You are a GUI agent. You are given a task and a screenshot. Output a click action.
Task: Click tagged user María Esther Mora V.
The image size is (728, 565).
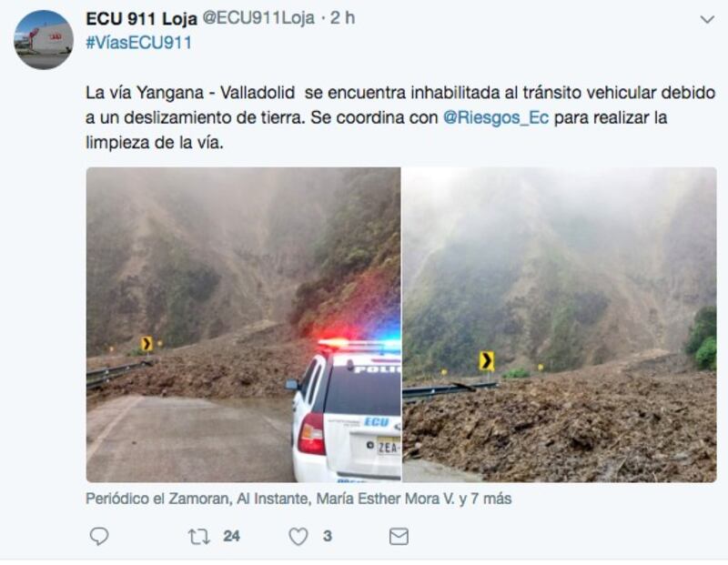(385, 499)
